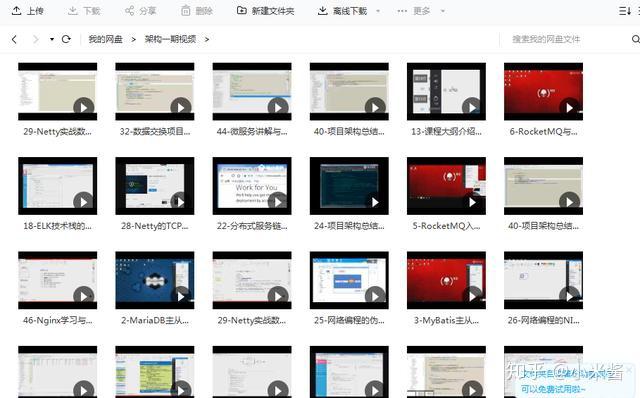Click the 删除 delete button

[197, 11]
